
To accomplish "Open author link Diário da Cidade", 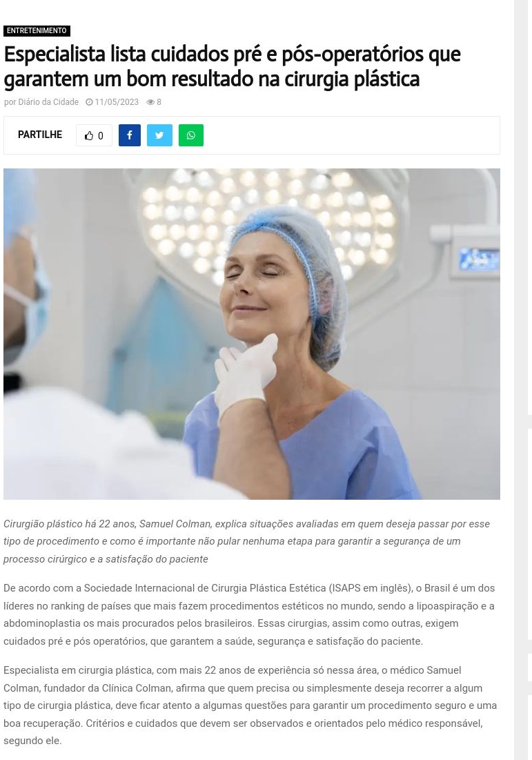I will point(48,101).
